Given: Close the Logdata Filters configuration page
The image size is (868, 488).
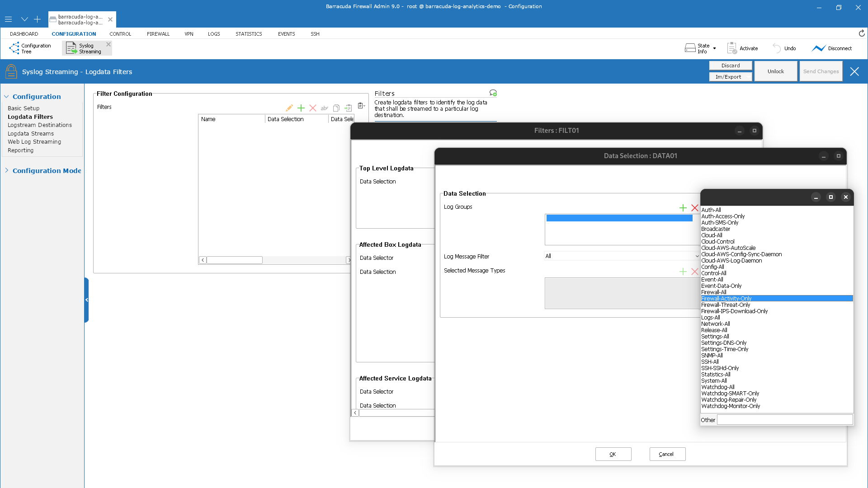Looking at the screenshot, I should pyautogui.click(x=854, y=71).
